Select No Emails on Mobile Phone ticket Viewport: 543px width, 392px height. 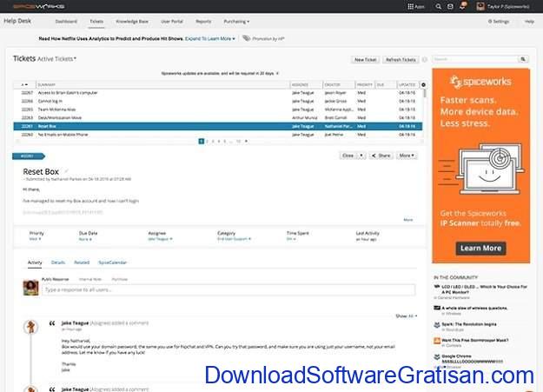[x=218, y=135]
